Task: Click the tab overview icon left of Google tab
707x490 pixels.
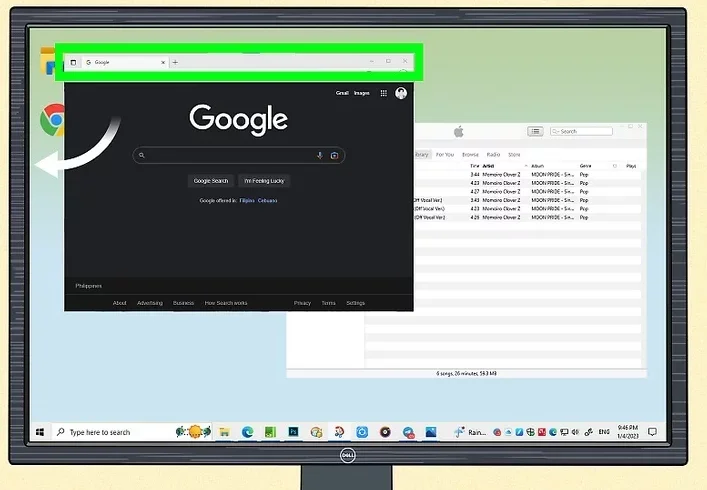Action: point(73,62)
